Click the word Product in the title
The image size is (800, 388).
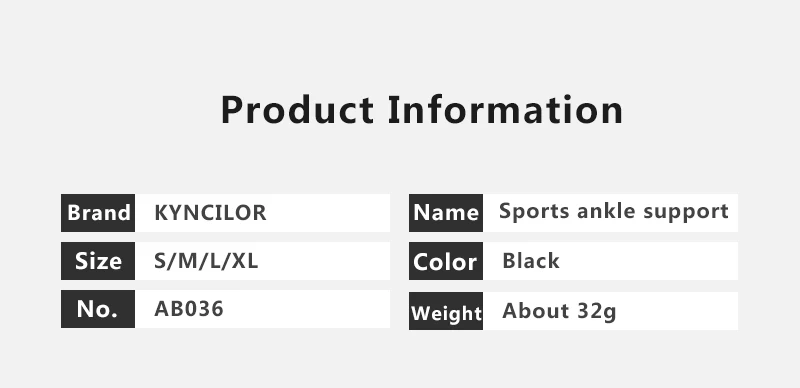click(x=297, y=110)
